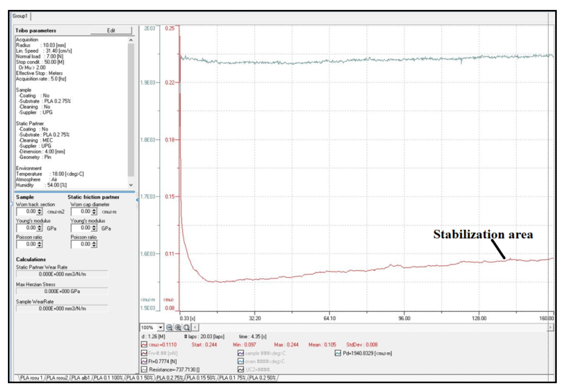The width and height of the screenshot is (564, 392).
Task: Click the chart scrollbar left arrow
Action: point(195,327)
